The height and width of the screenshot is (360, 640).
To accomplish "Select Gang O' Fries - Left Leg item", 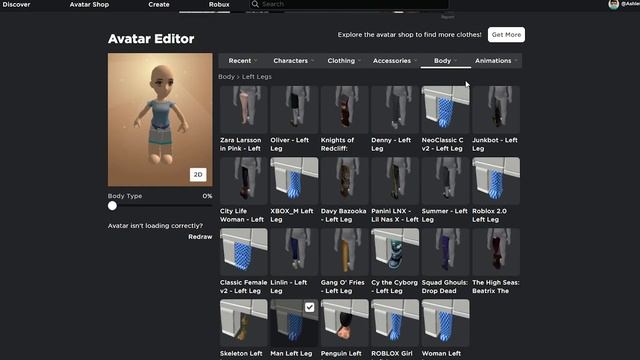I will (344, 252).
